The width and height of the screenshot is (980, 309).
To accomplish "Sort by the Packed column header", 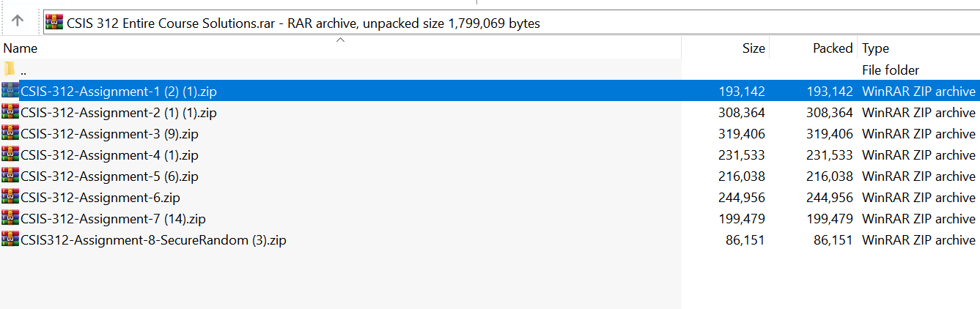I will 833,49.
